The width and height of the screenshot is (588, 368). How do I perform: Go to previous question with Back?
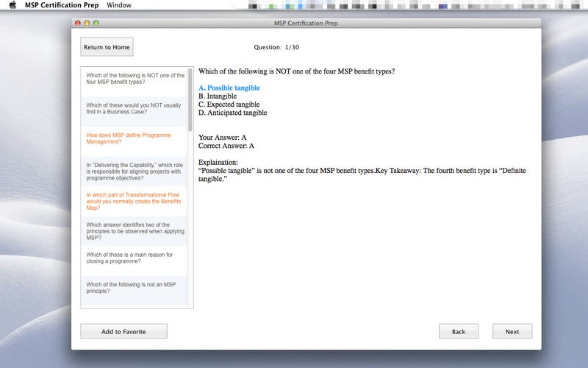[x=458, y=332]
